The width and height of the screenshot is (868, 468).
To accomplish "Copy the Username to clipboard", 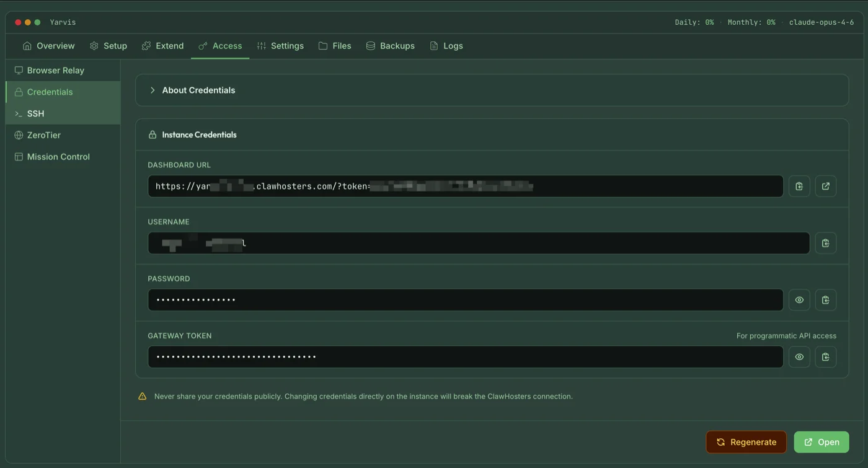I will (x=825, y=242).
